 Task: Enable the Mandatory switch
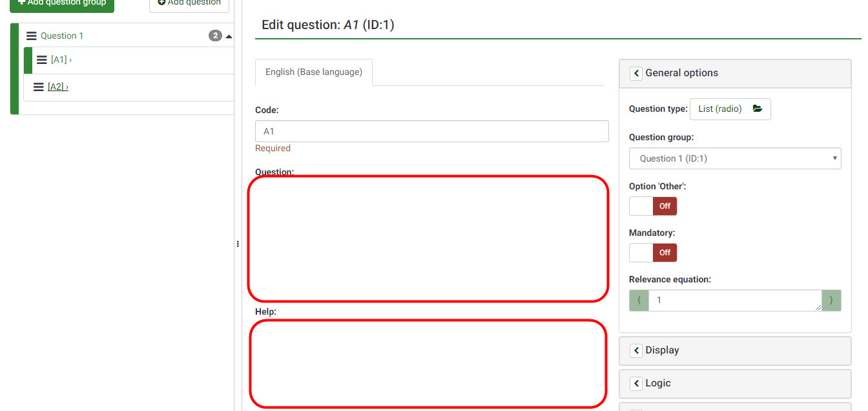coord(653,253)
